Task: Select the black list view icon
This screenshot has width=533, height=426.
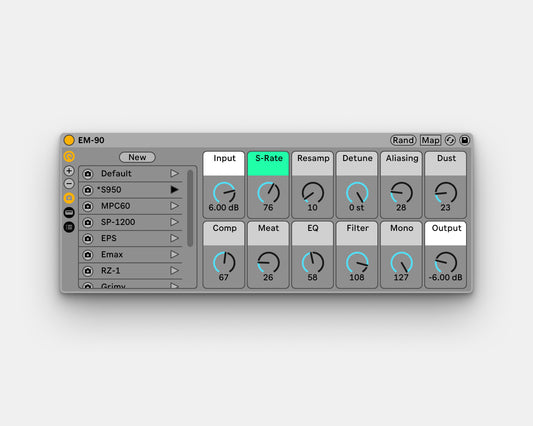Action: [69, 227]
